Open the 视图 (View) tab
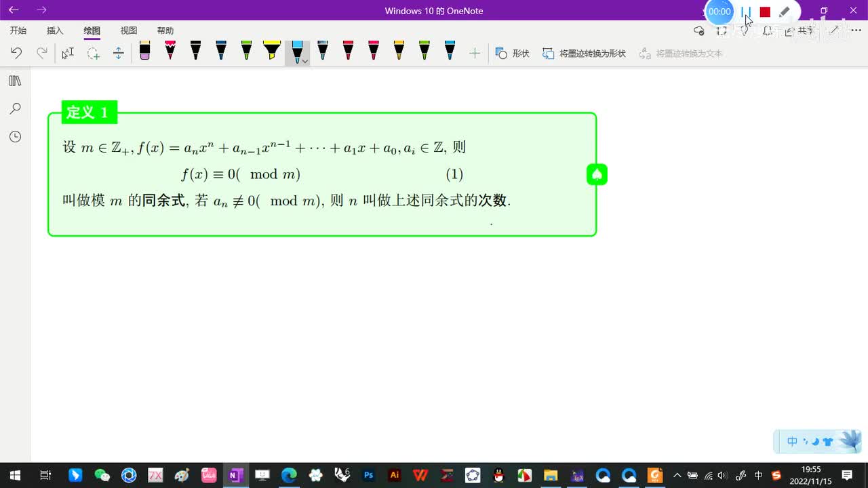The width and height of the screenshot is (868, 488). pyautogui.click(x=129, y=30)
